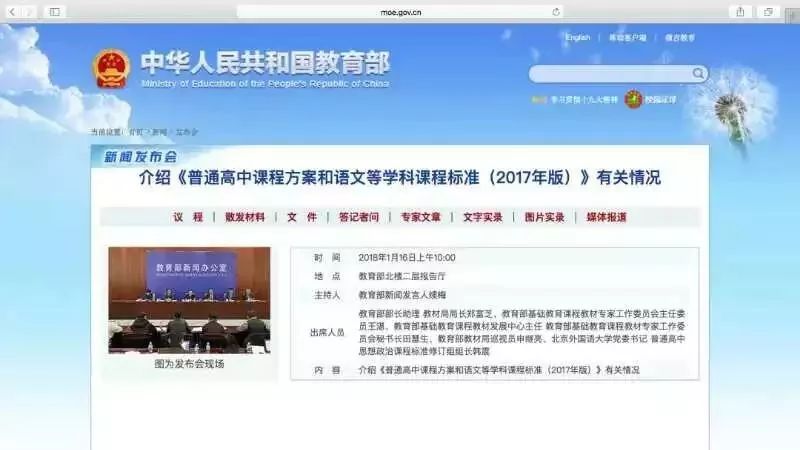Open the 答记者问 tab
This screenshot has height=450, width=800.
point(359,217)
